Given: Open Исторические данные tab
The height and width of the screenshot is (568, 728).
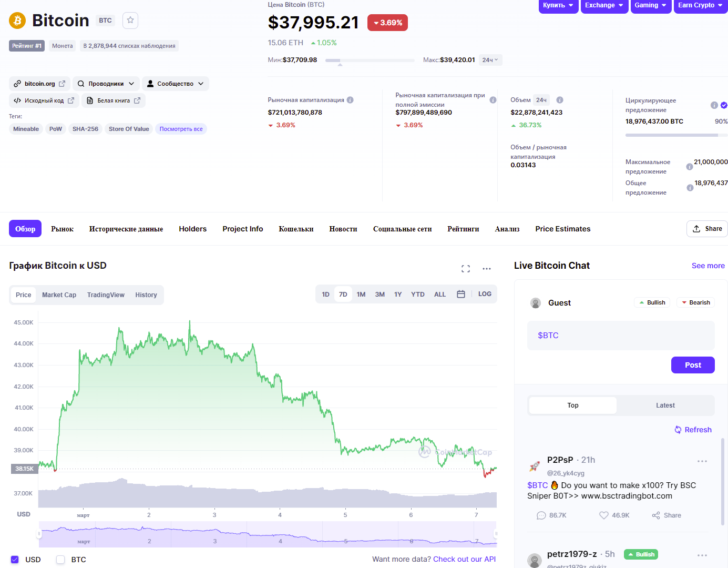Looking at the screenshot, I should click(x=126, y=229).
